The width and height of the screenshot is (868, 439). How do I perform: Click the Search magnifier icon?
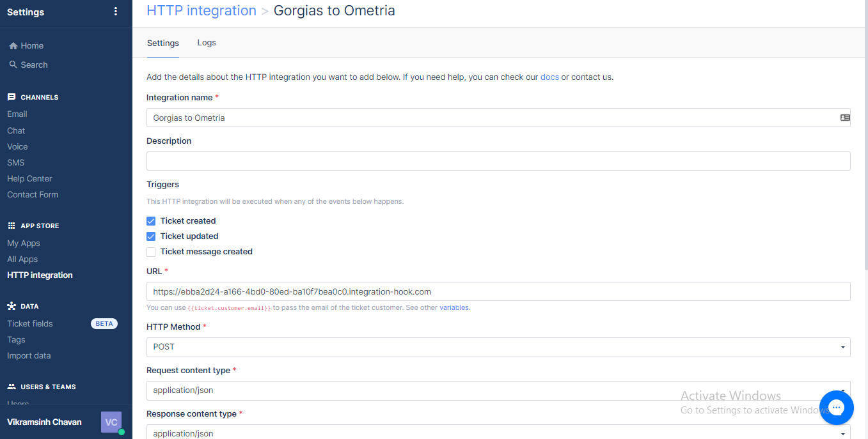click(x=13, y=65)
